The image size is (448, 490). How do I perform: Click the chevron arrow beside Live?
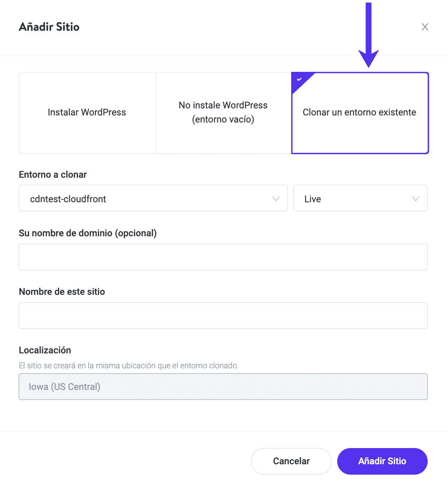click(415, 199)
